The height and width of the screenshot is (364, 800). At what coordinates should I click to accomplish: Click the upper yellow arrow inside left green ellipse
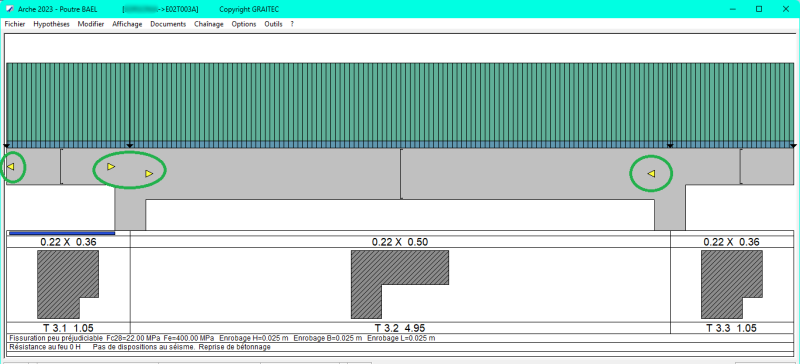point(111,166)
